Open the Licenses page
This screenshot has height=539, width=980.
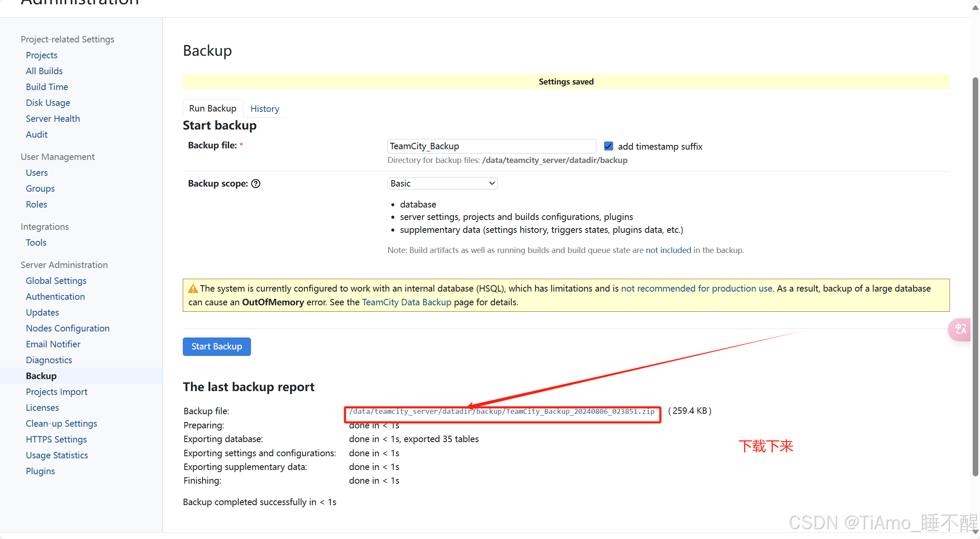click(42, 408)
